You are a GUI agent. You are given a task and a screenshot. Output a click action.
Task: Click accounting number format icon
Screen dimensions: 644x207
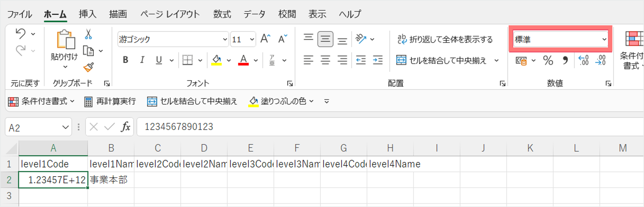point(522,60)
